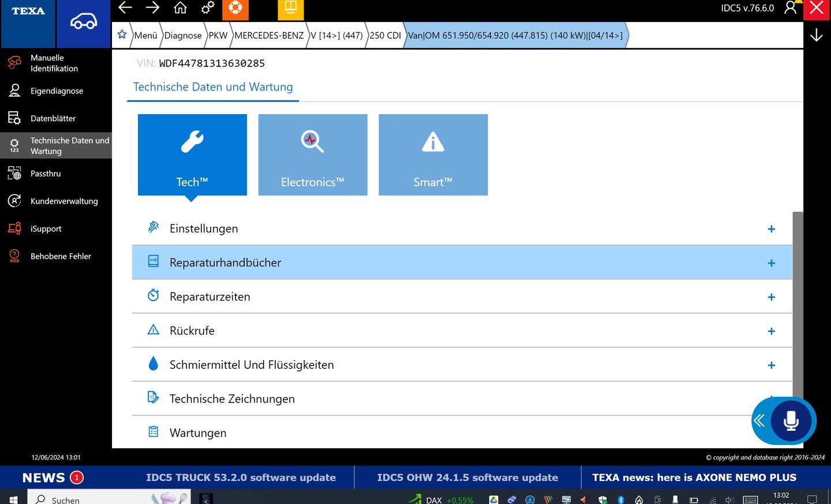Click the forward arrow in top toolbar

[152, 7]
